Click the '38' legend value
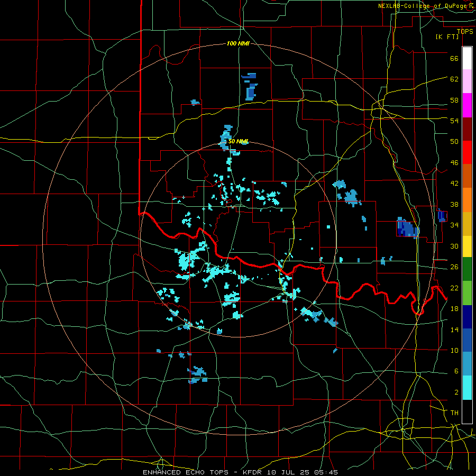Viewport: 476px width, 476px height. click(454, 205)
